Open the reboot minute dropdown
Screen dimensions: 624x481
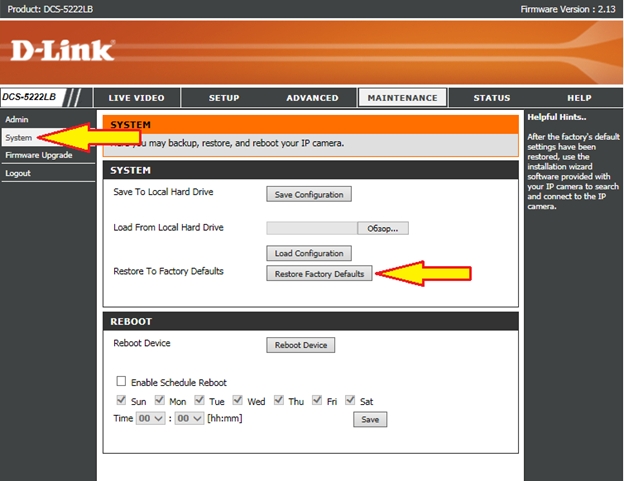[x=188, y=418]
